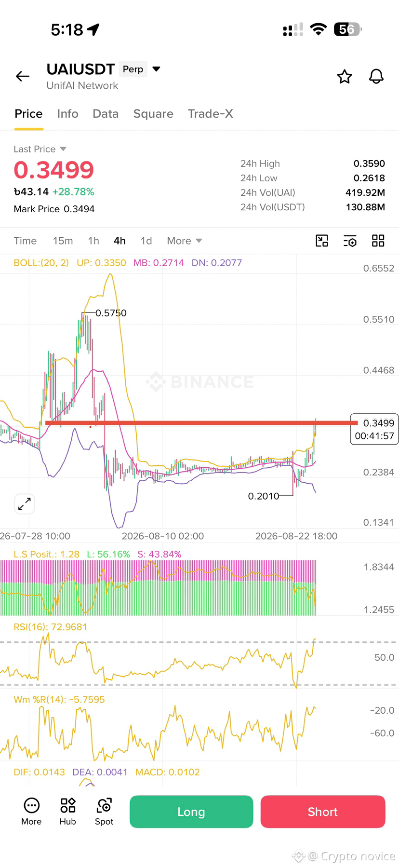Tap battery indicator in status bar
This screenshot has width=399, height=868.
348,29
